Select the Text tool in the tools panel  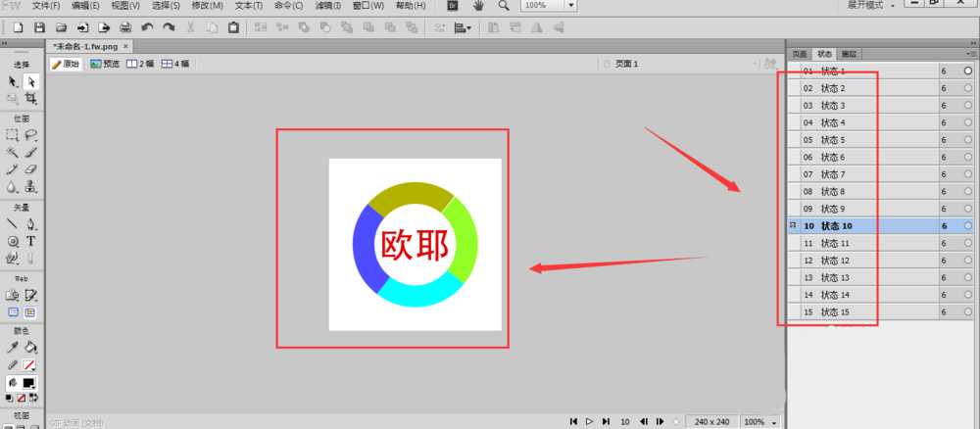click(x=31, y=240)
